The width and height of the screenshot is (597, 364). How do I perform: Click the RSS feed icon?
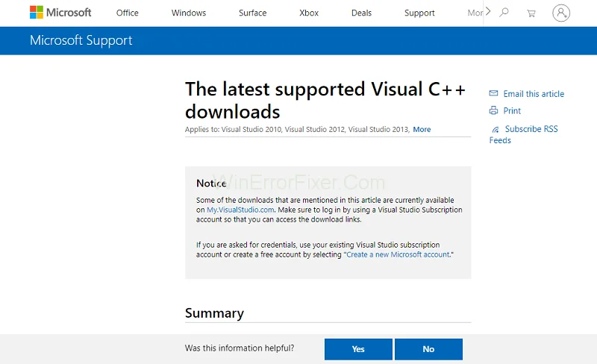(x=495, y=130)
